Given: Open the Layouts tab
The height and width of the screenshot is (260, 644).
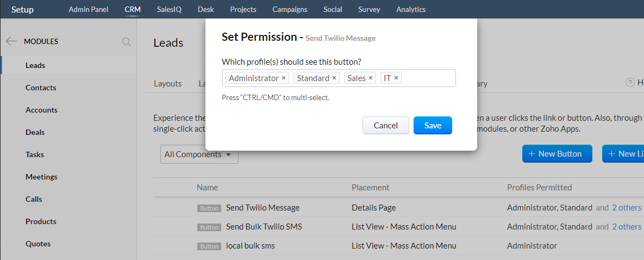Looking at the screenshot, I should 167,84.
